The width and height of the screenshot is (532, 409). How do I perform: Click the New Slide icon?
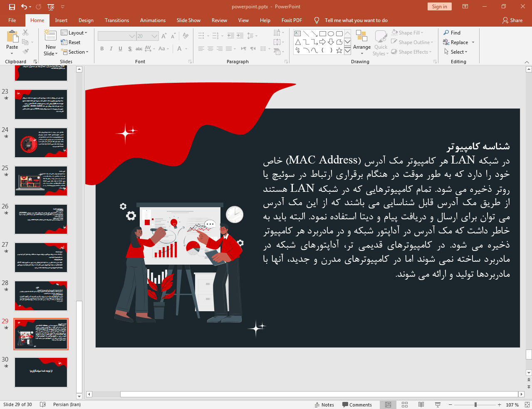pos(50,36)
